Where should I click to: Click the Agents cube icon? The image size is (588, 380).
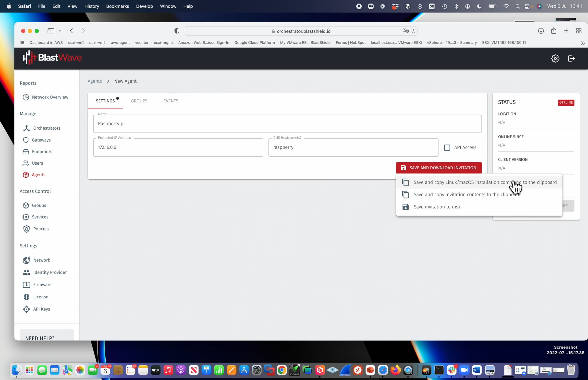tap(26, 175)
